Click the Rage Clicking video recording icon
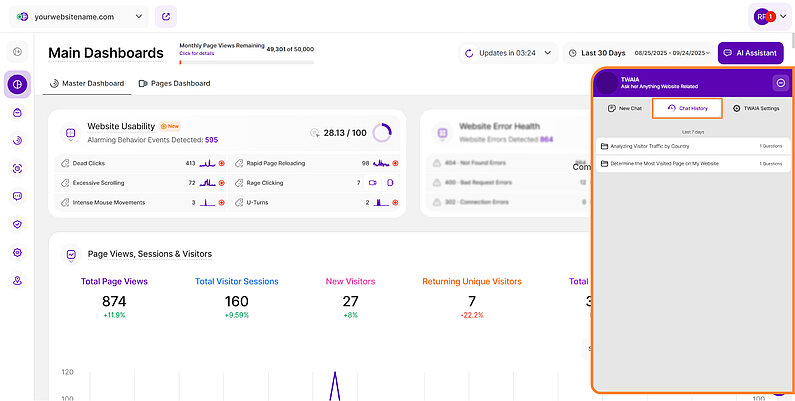The width and height of the screenshot is (795, 401). tap(372, 183)
